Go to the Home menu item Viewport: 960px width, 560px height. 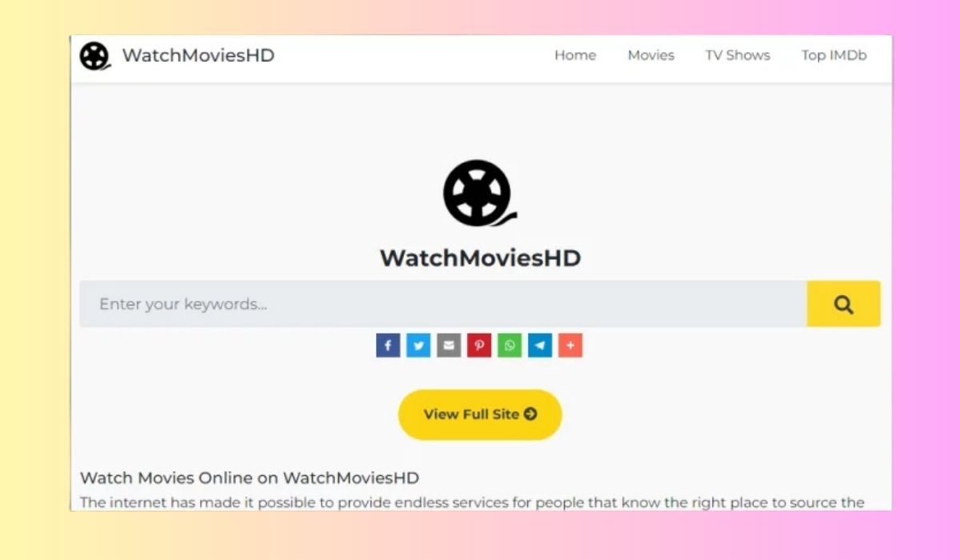pos(575,55)
